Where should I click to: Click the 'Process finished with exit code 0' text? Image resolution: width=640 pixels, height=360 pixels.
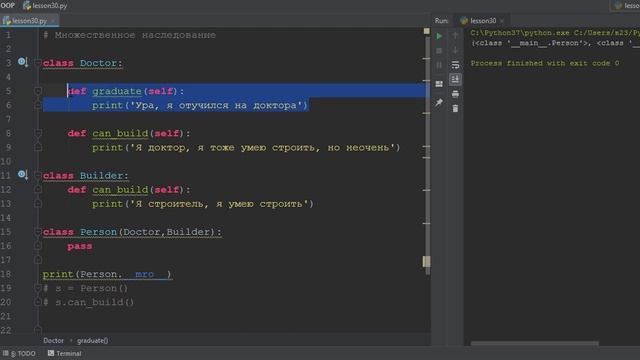click(544, 63)
